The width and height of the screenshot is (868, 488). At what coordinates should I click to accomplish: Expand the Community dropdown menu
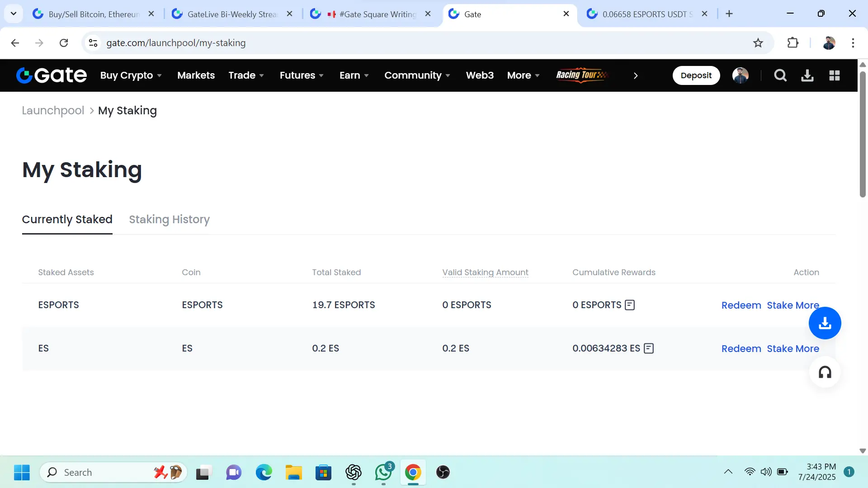pyautogui.click(x=417, y=75)
